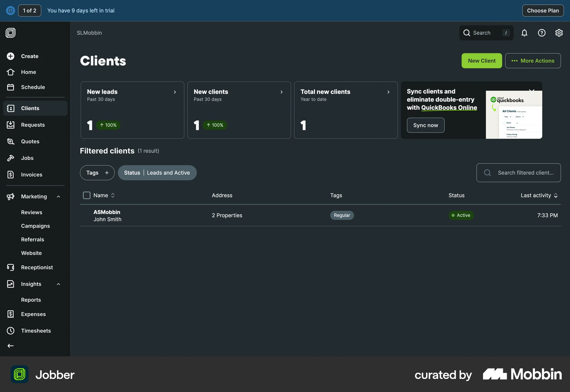The image size is (570, 392).
Task: Open Timesheets from the sidebar
Action: click(36, 331)
